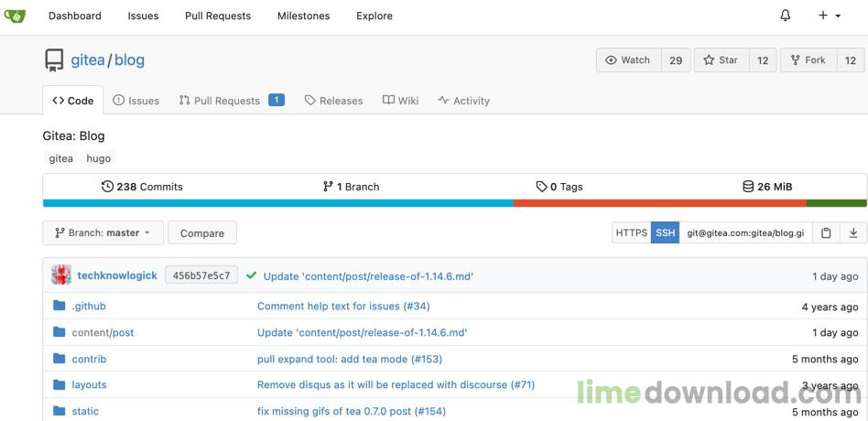The height and width of the screenshot is (421, 868).
Task: Open the contrib folder
Action: 89,359
